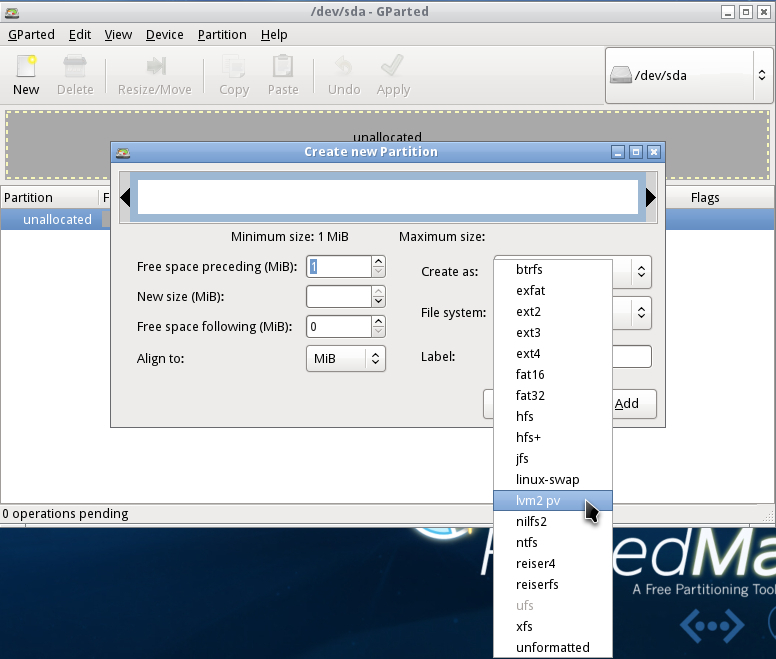
Task: Choose xfs from the file system list
Action: [553, 626]
